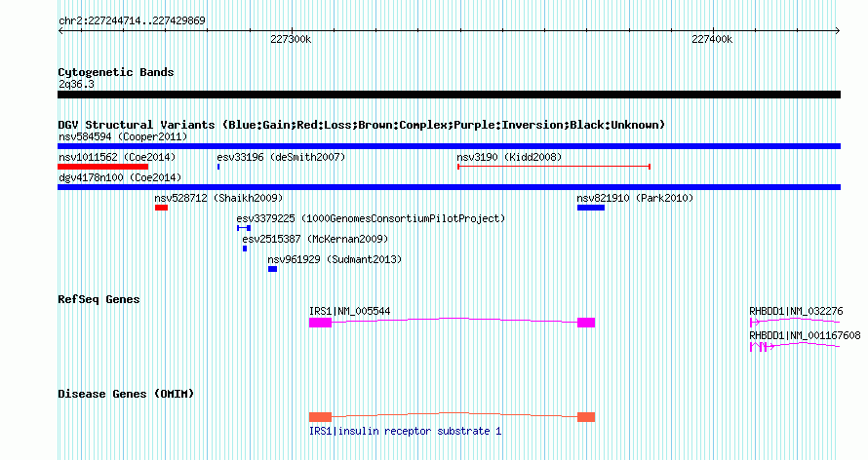This screenshot has width=868, height=460.
Task: Click the dgv4178n100 (Coe2014) label
Action: 120,177
